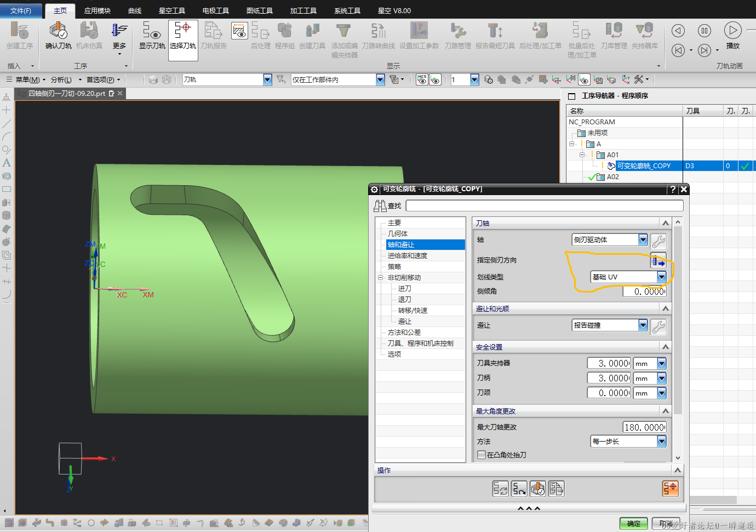Open the 刀轨 selection filter dropdown

tap(267, 79)
